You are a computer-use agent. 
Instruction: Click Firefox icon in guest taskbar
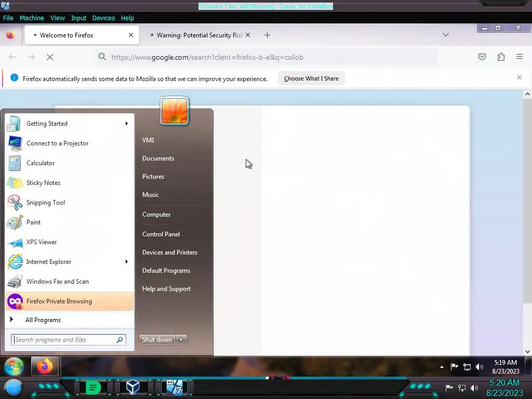[x=45, y=366]
